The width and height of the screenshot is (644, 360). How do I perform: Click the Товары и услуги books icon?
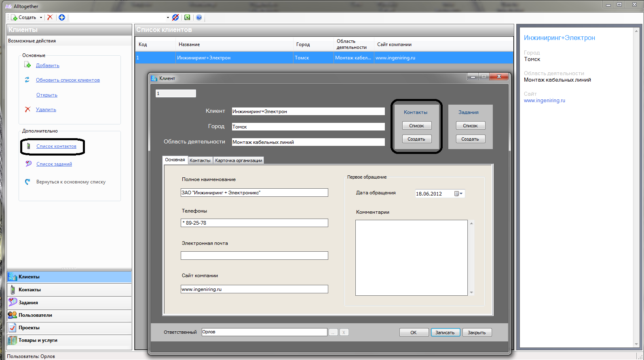coord(13,340)
